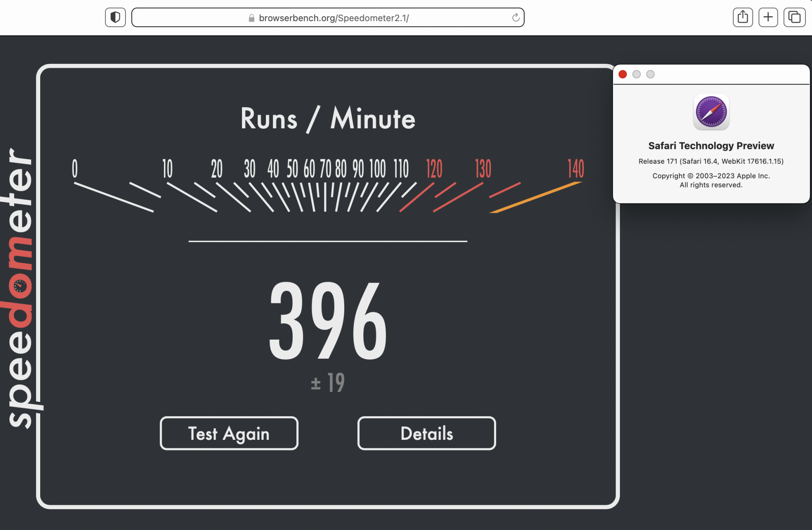
Task: Click the lock icon in the address bar
Action: click(x=251, y=18)
